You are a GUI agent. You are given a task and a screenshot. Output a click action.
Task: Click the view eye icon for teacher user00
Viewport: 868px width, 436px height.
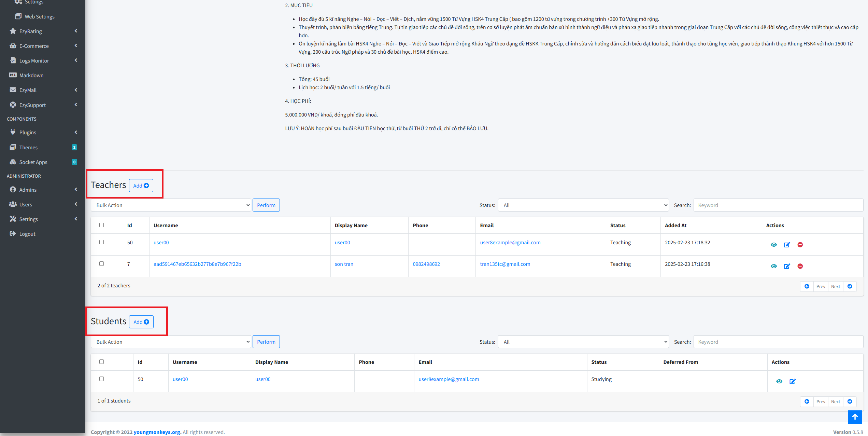(x=773, y=245)
